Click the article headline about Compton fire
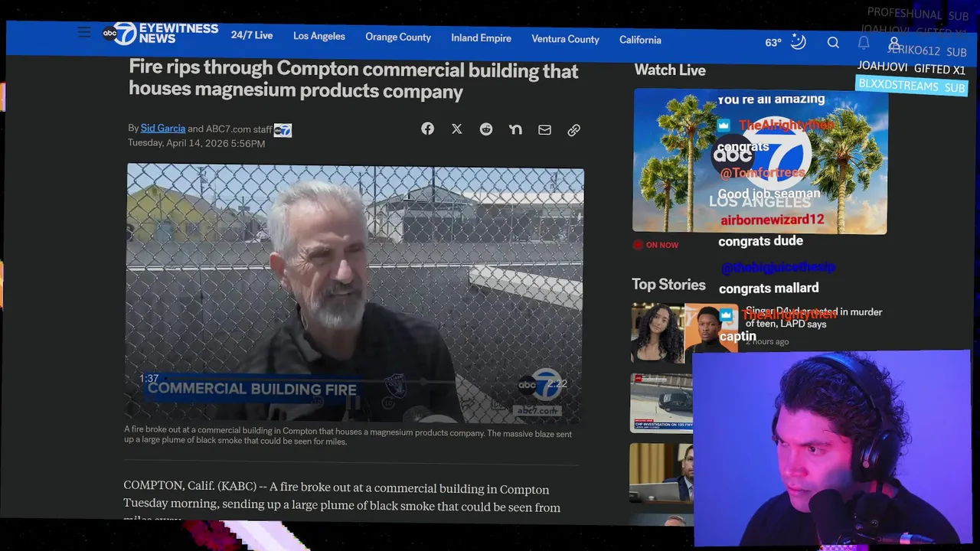This screenshot has height=551, width=980. 353,80
